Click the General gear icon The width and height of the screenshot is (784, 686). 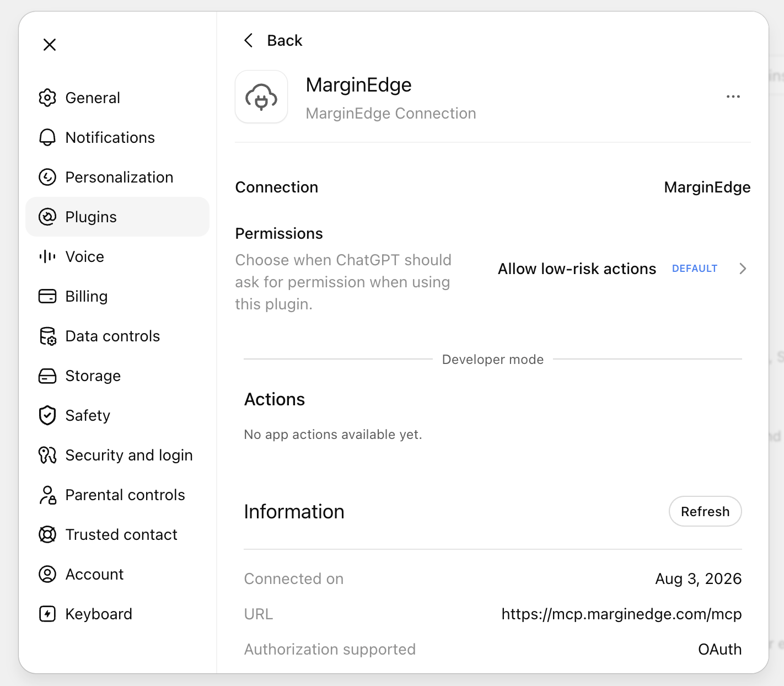pyautogui.click(x=47, y=98)
